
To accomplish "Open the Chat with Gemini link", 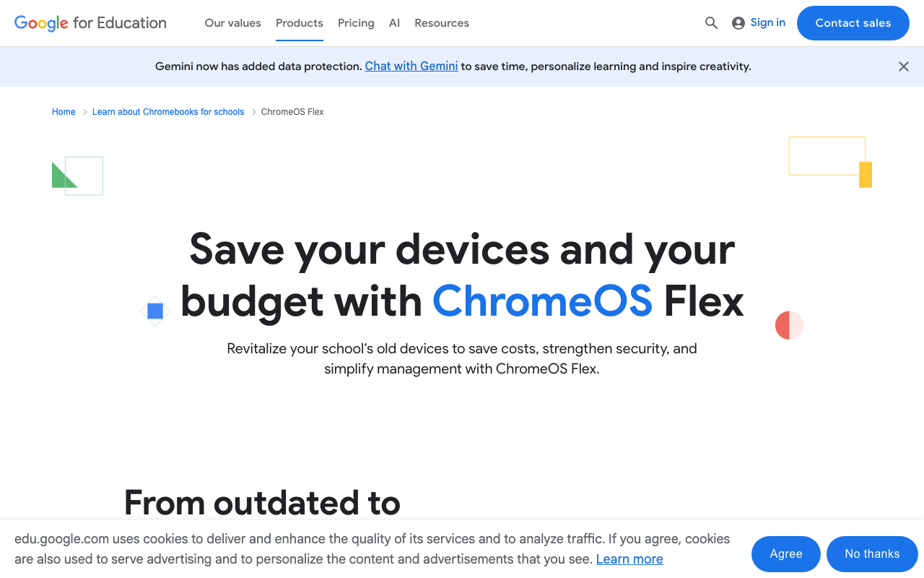I will (x=411, y=66).
